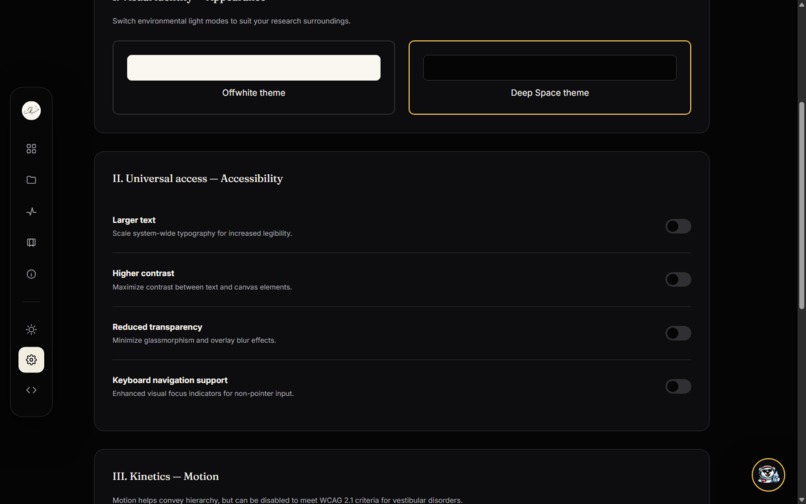The height and width of the screenshot is (504, 806).
Task: Open the book library icon
Action: coord(31,243)
